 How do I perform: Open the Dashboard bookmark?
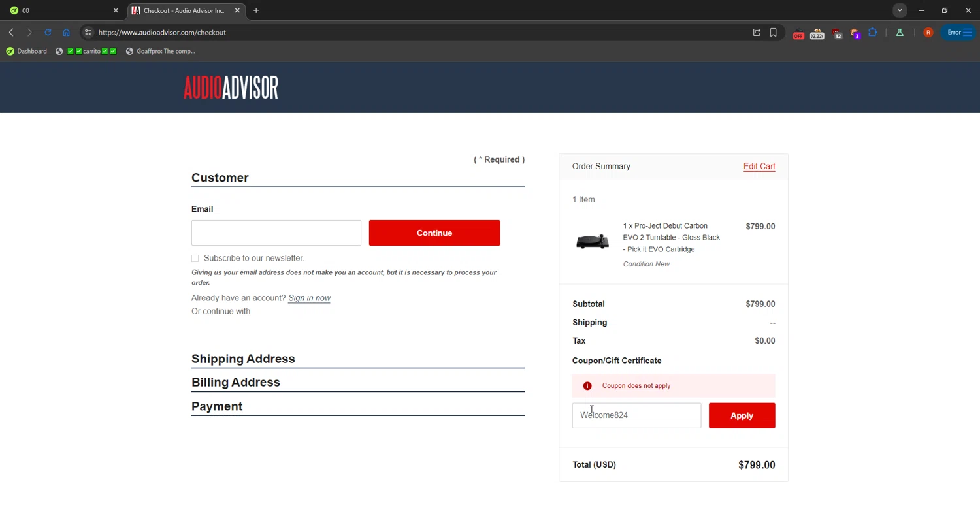pos(27,51)
